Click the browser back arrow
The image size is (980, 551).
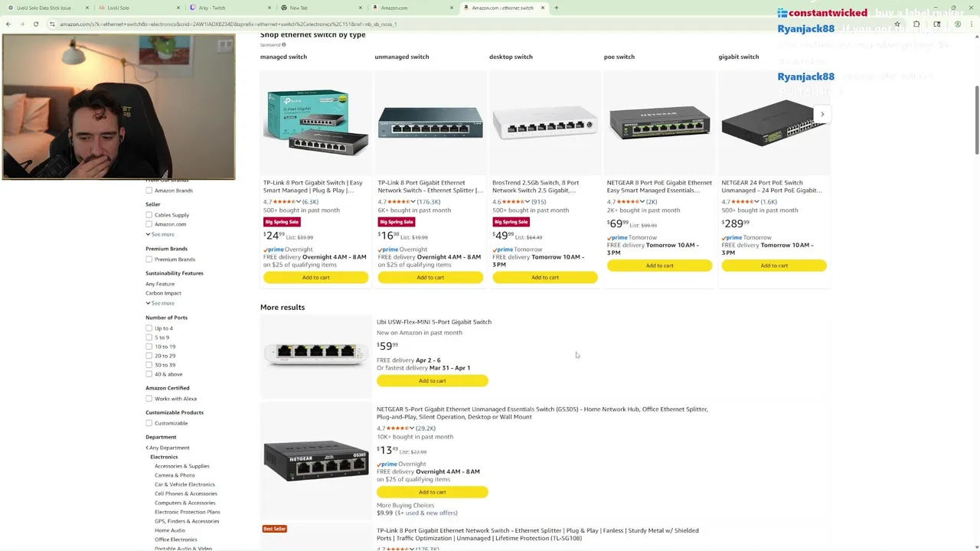click(x=8, y=24)
